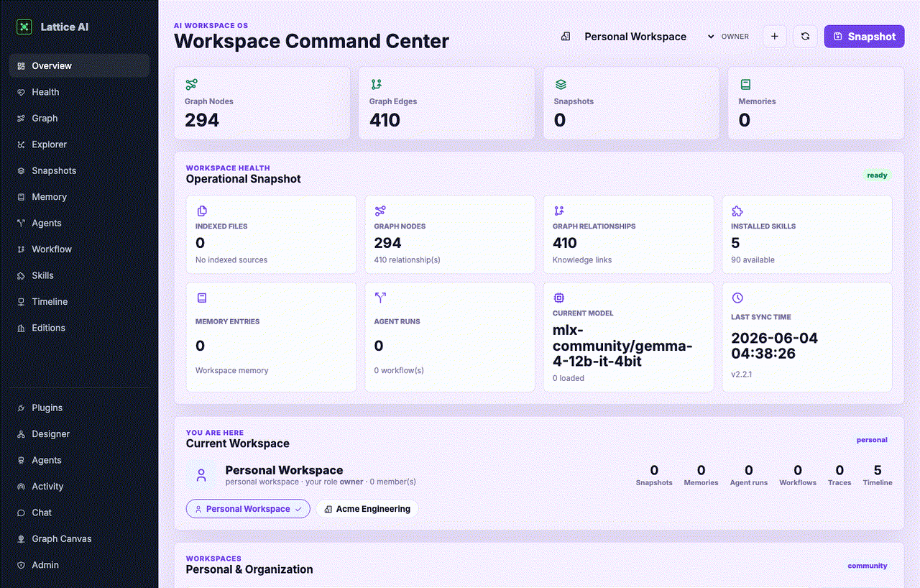Click the Snapshots layers card icon
This screenshot has width=920, height=588.
pyautogui.click(x=561, y=85)
